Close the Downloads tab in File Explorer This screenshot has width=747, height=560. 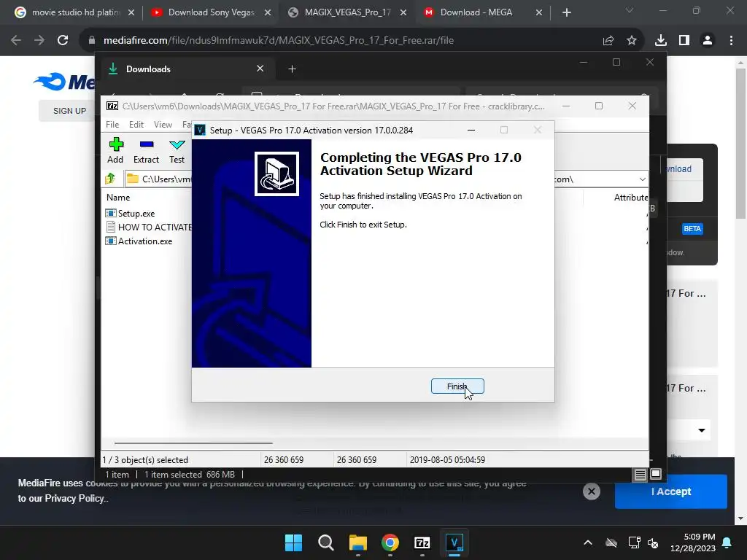click(260, 69)
